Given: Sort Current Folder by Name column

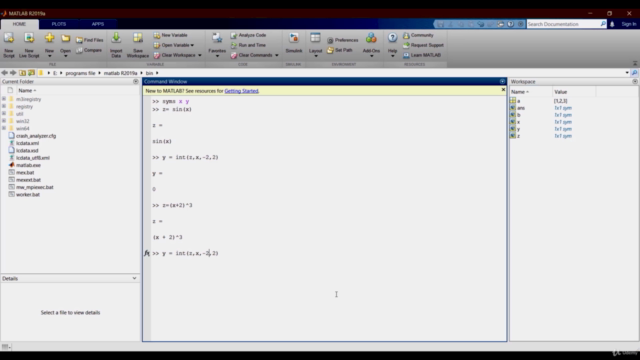Looking at the screenshot, I should (27, 91).
